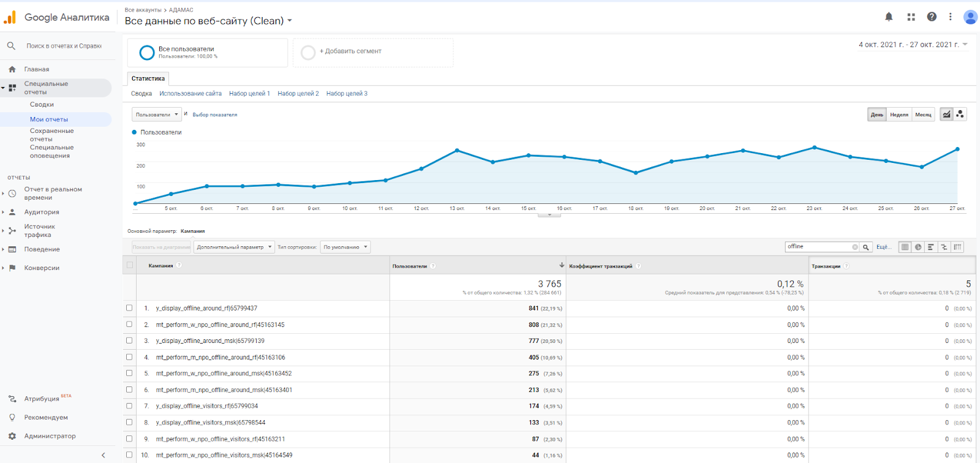The width and height of the screenshot is (980, 463).
Task: Click the search magnifier button beside the offline filter
Action: [866, 247]
